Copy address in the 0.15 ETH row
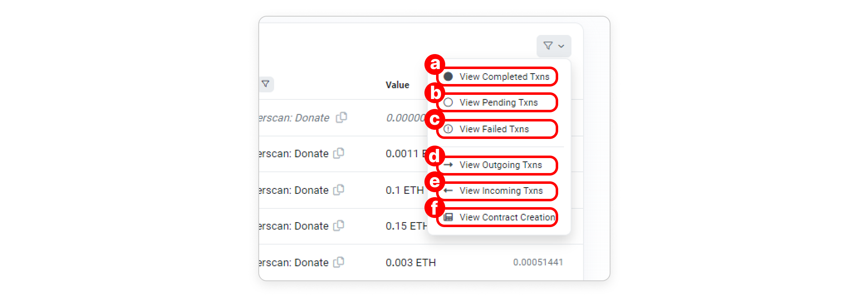The height and width of the screenshot is (297, 868). click(339, 226)
